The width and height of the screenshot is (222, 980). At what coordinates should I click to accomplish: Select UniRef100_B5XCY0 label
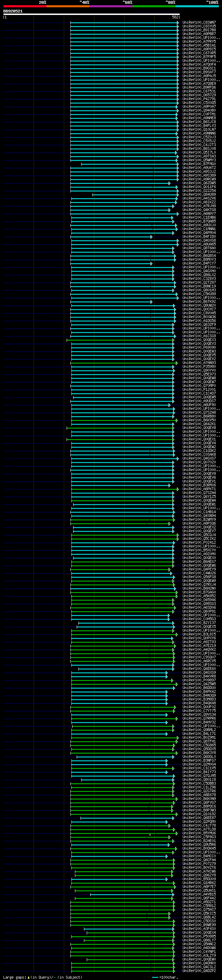point(199,550)
